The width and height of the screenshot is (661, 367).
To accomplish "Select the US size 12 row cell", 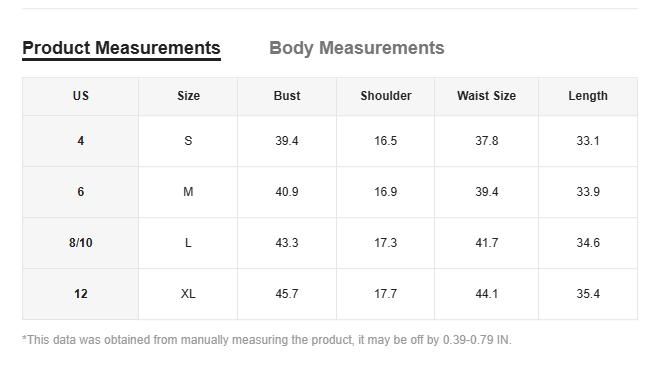I will coord(81,294).
